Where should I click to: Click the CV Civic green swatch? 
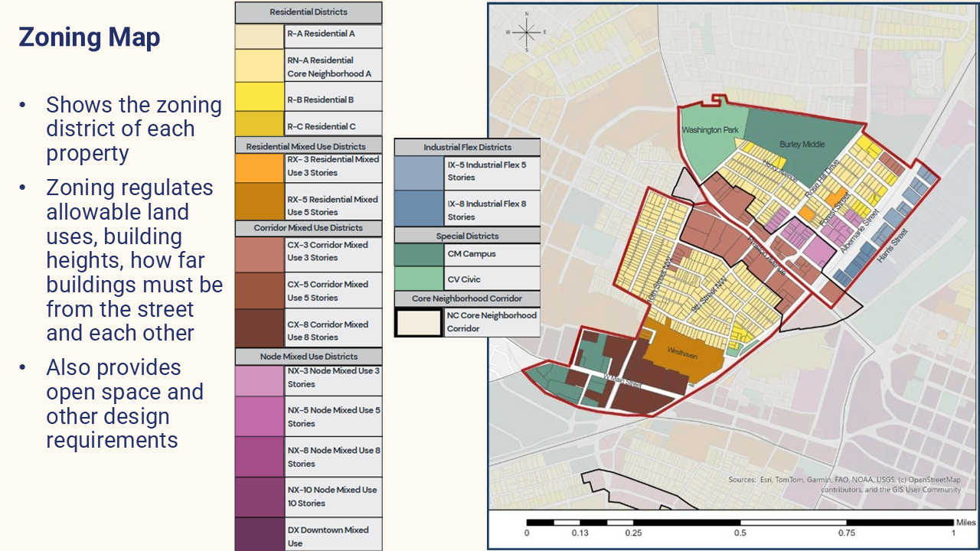(419, 279)
